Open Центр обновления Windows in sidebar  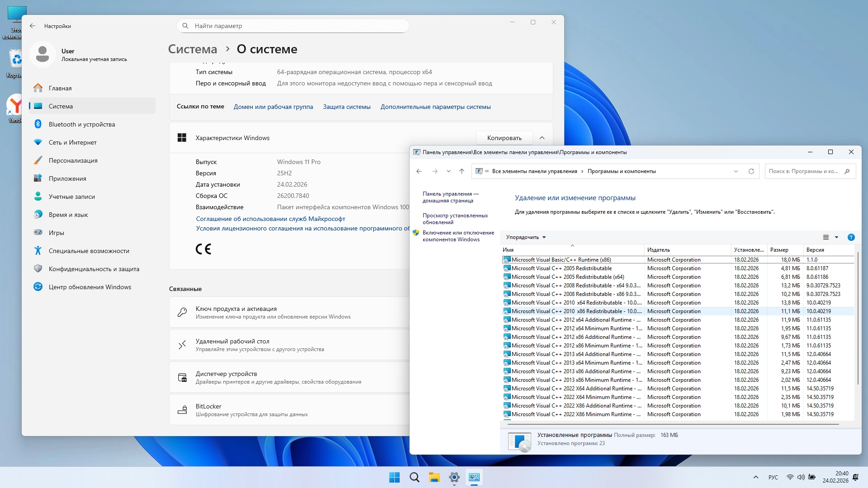coord(90,287)
